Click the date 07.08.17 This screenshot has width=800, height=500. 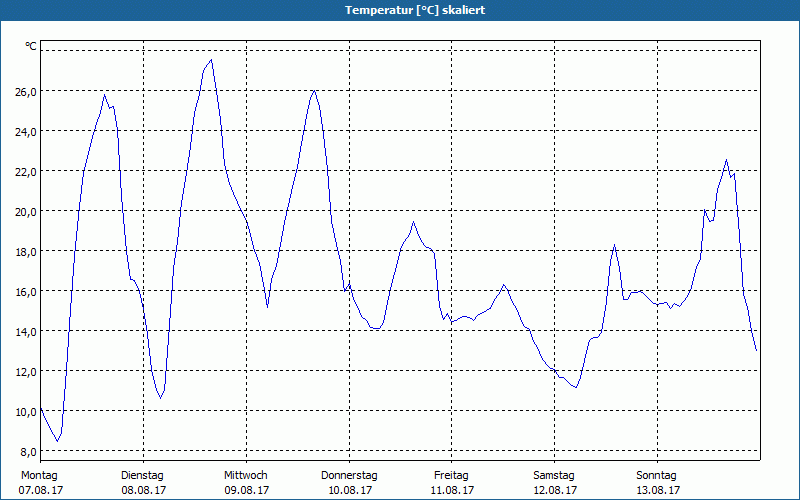(x=41, y=491)
